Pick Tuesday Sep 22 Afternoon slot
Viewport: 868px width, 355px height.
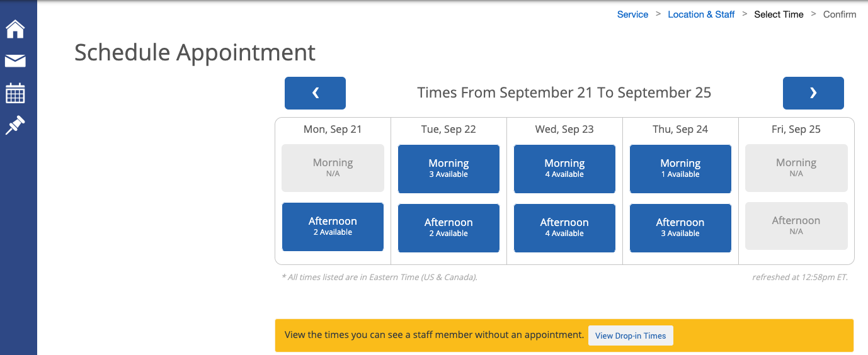(x=448, y=228)
